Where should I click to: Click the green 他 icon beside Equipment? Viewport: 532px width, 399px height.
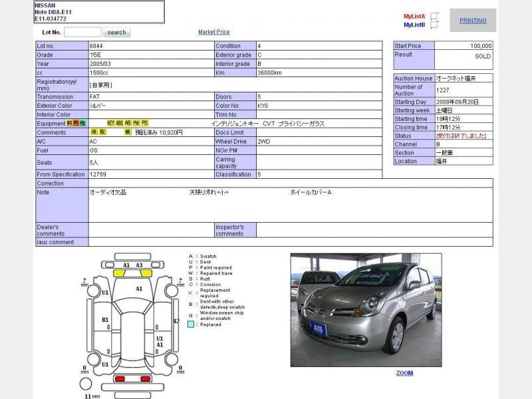tap(82, 123)
